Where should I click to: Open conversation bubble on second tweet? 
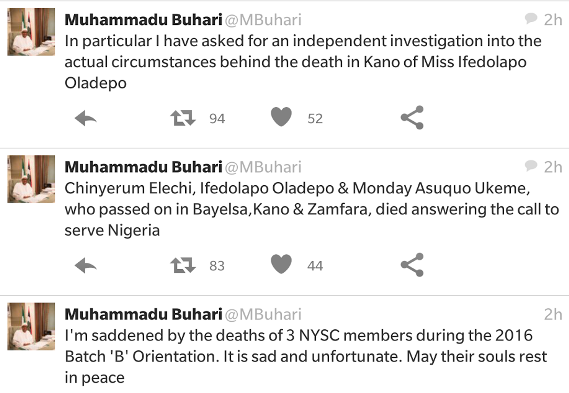(x=531, y=165)
